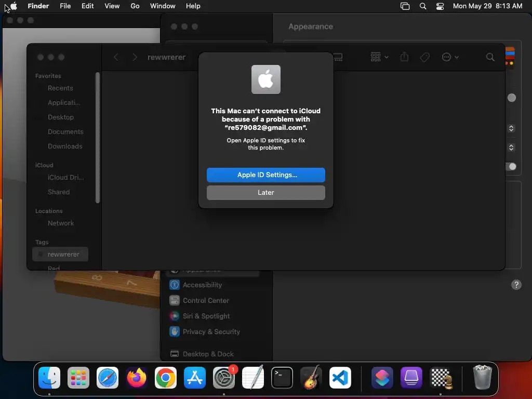Open Apple Configurator from the Dock
This screenshot has height=399, width=532.
pos(411,378)
